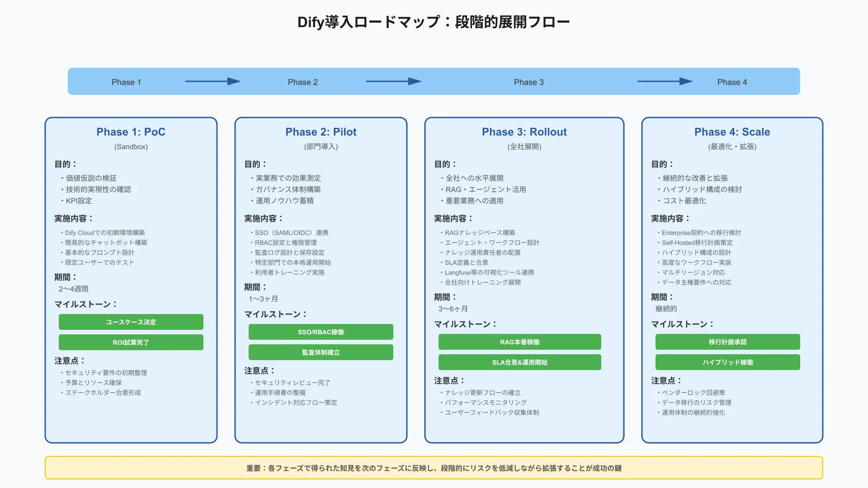Viewport: 868px width, 488px height.
Task: Select the 'Phase 4: Scale' card heading
Action: coord(732,132)
